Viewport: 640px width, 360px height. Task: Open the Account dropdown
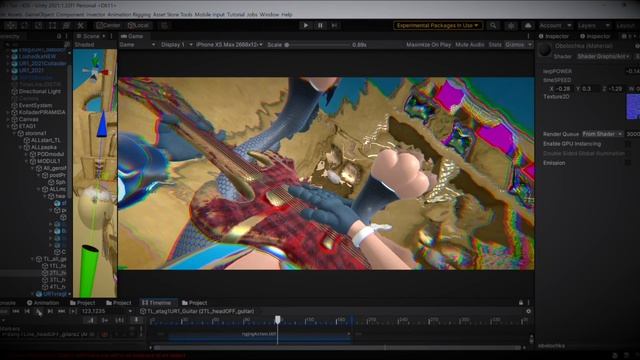click(556, 25)
